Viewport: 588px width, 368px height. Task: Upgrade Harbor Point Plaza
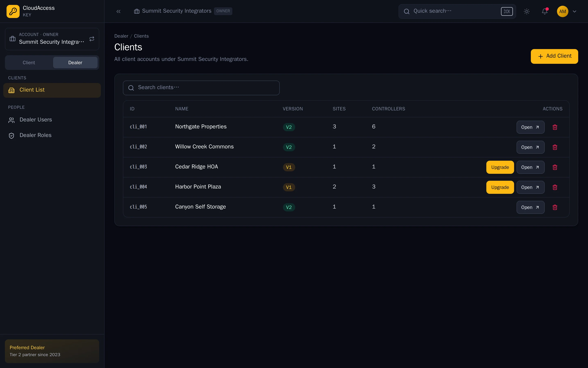[x=500, y=187]
